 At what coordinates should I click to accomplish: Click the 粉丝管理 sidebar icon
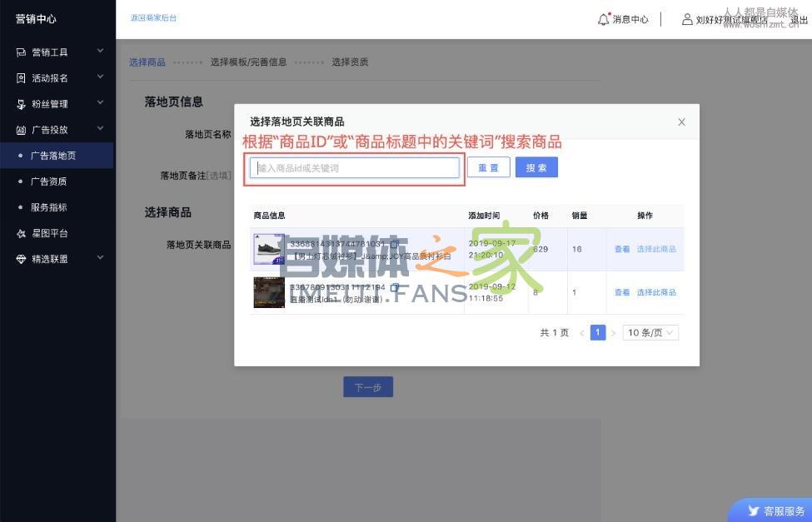(22, 104)
